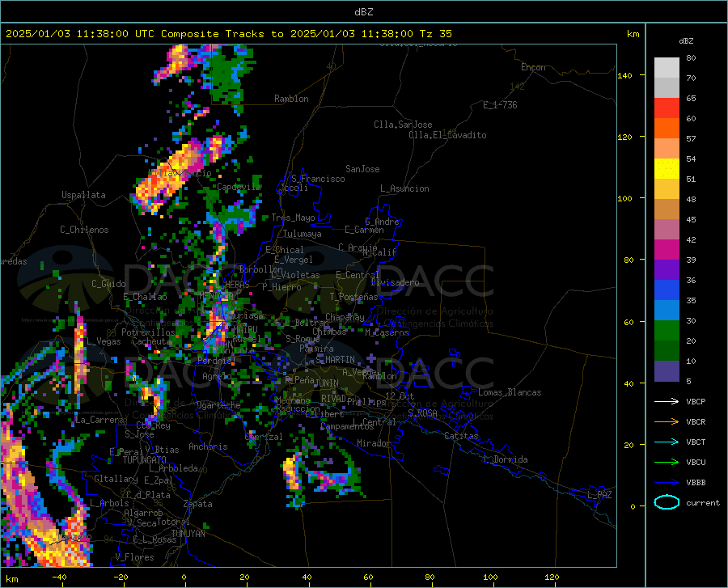This screenshot has width=728, height=588.
Task: Click the C_Guido map label
Action: [x=108, y=284]
